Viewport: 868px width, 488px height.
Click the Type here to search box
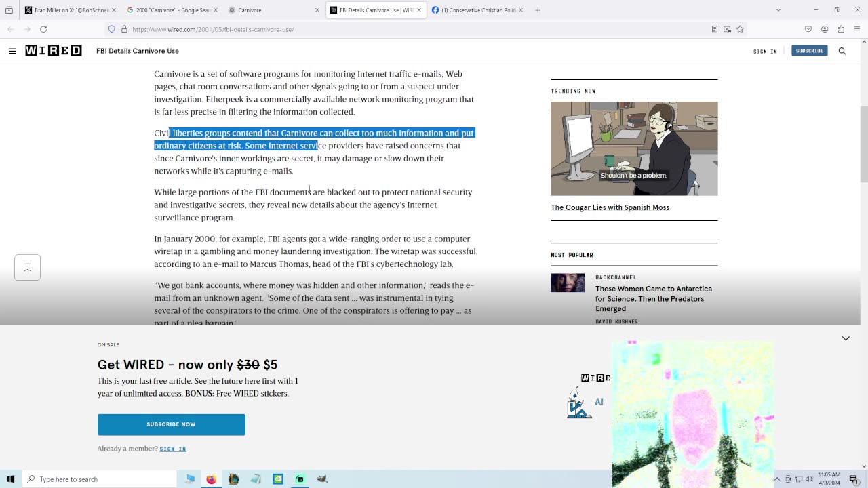pyautogui.click(x=99, y=479)
